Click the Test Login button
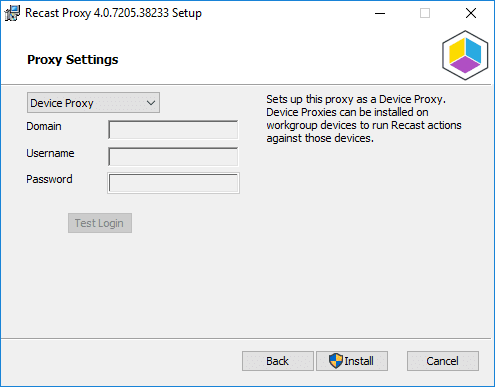495x387 pixels. click(x=100, y=223)
